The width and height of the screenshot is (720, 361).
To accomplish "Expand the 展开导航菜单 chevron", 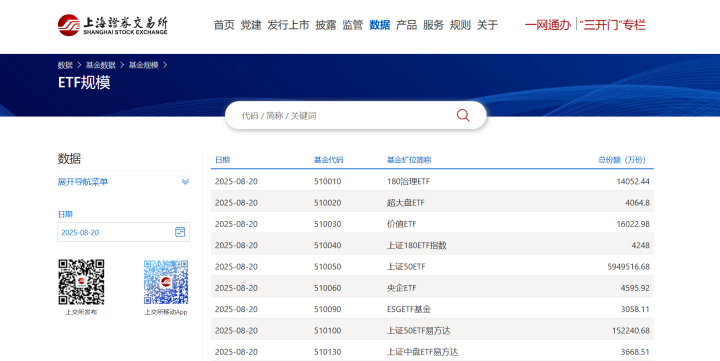I will point(185,182).
